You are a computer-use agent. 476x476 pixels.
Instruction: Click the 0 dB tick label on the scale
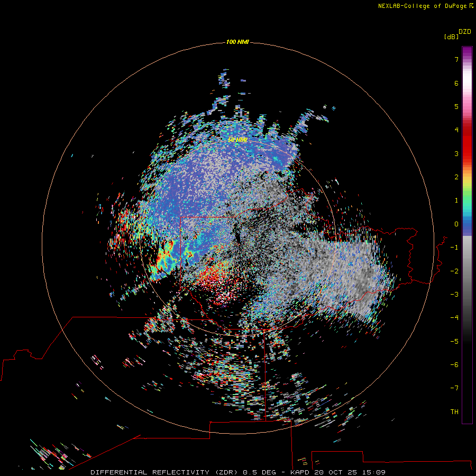point(456,224)
